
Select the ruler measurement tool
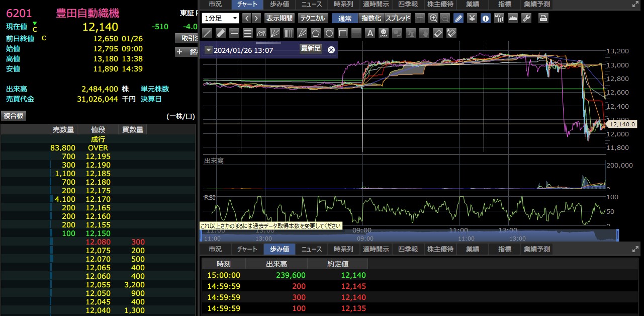[x=220, y=33]
